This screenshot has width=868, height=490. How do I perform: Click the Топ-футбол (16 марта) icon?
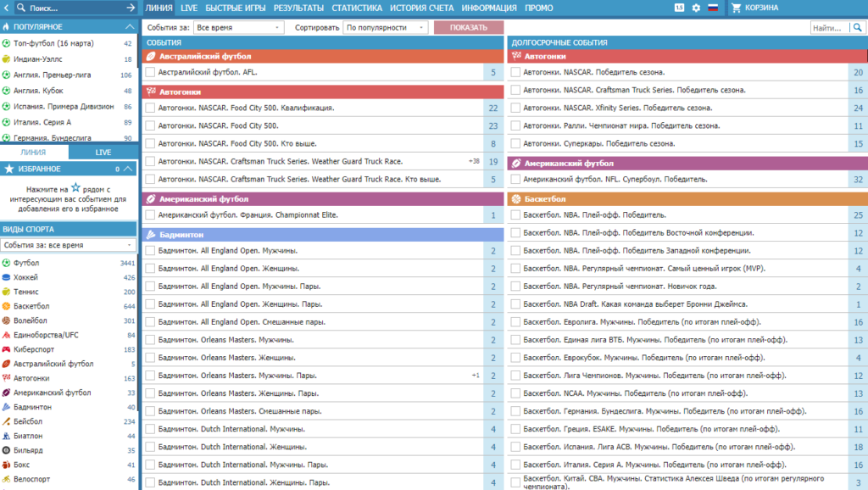pyautogui.click(x=6, y=43)
